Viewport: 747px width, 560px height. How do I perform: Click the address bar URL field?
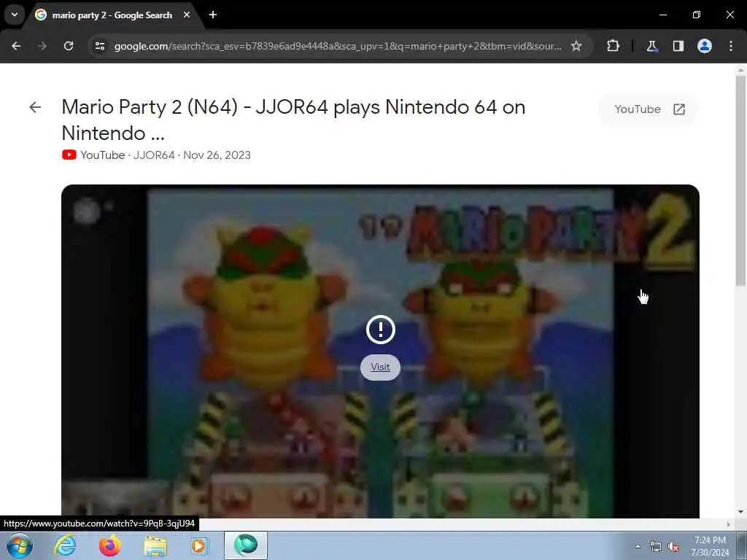click(x=337, y=46)
